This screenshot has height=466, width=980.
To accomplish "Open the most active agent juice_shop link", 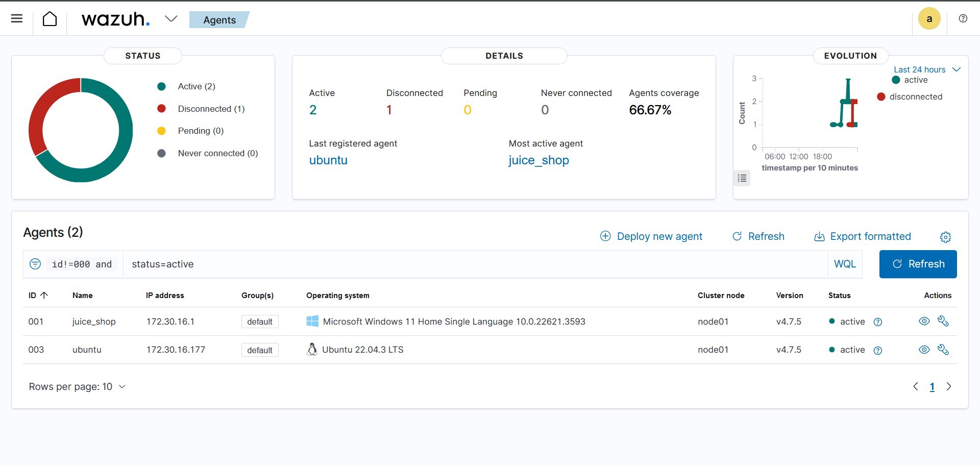I will 538,160.
